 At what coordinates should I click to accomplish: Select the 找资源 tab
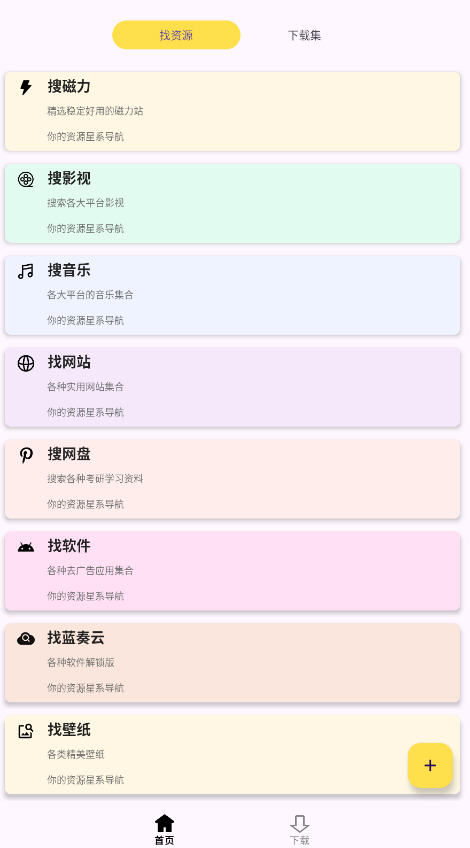pos(176,35)
